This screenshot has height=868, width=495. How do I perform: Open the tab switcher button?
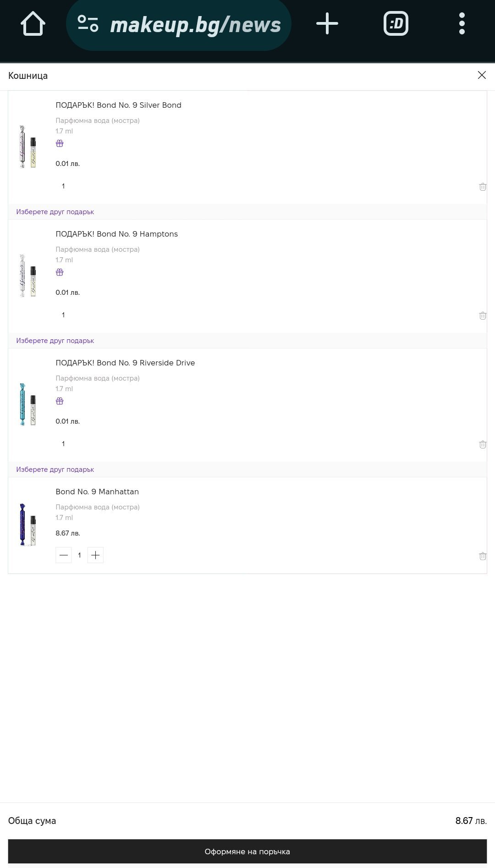tap(396, 24)
